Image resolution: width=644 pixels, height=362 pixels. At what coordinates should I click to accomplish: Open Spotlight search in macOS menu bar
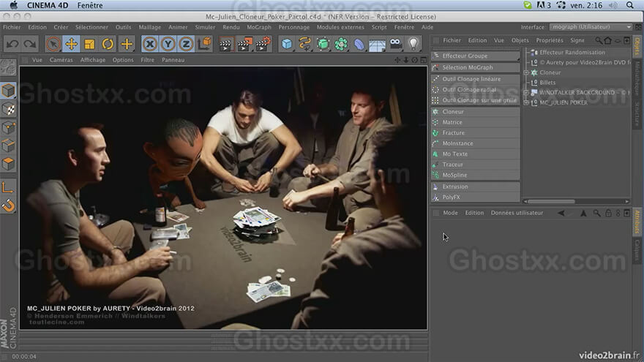pyautogui.click(x=629, y=5)
